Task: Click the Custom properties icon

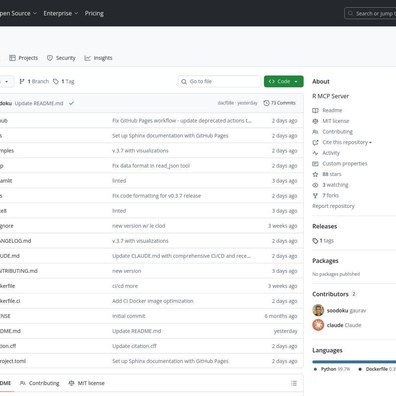Action: 315,164
